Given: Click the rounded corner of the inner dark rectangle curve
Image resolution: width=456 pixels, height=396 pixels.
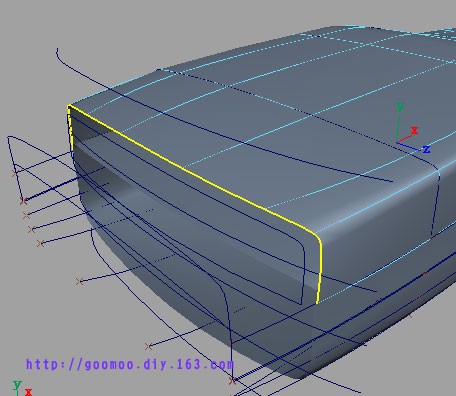Looking at the screenshot, I should pos(301,246).
